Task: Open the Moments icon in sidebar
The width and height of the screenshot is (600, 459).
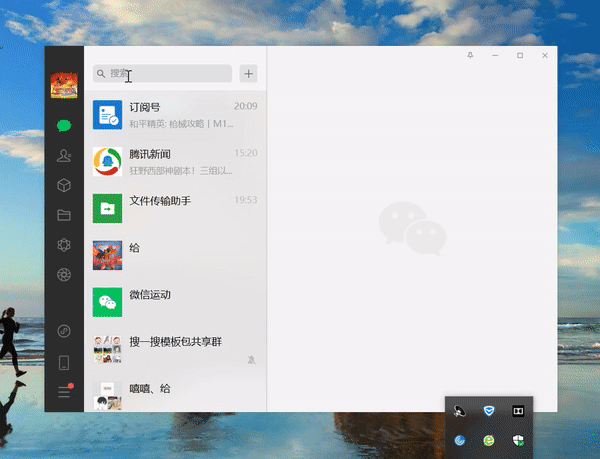Action: tap(64, 245)
